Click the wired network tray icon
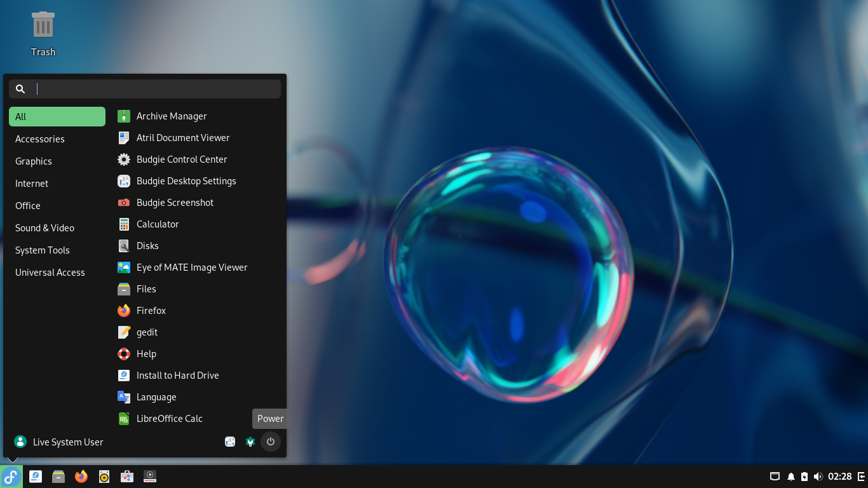868x488 pixels. tap(775, 477)
